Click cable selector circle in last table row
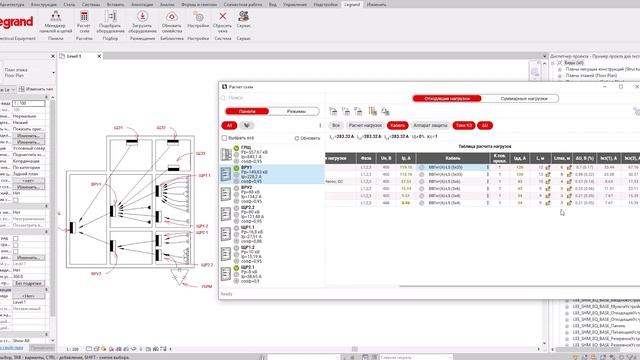The image size is (640, 360). point(422,203)
